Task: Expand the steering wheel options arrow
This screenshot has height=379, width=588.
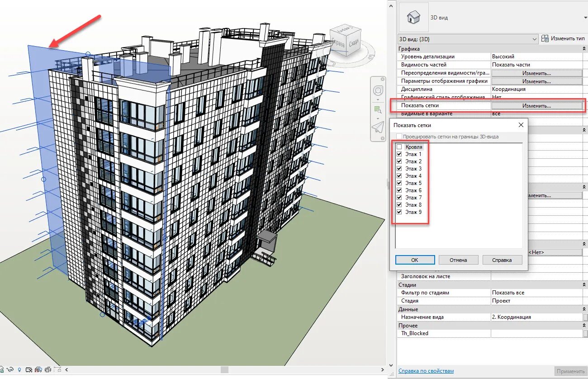Action: coord(378,99)
